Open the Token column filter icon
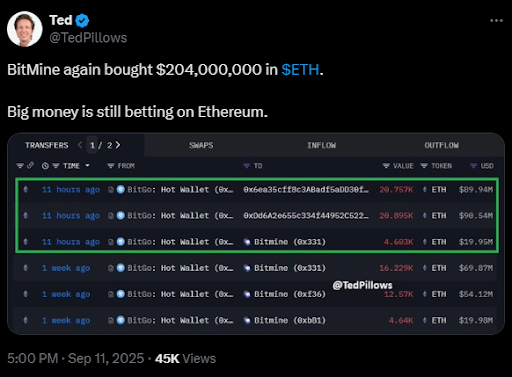 click(x=424, y=166)
